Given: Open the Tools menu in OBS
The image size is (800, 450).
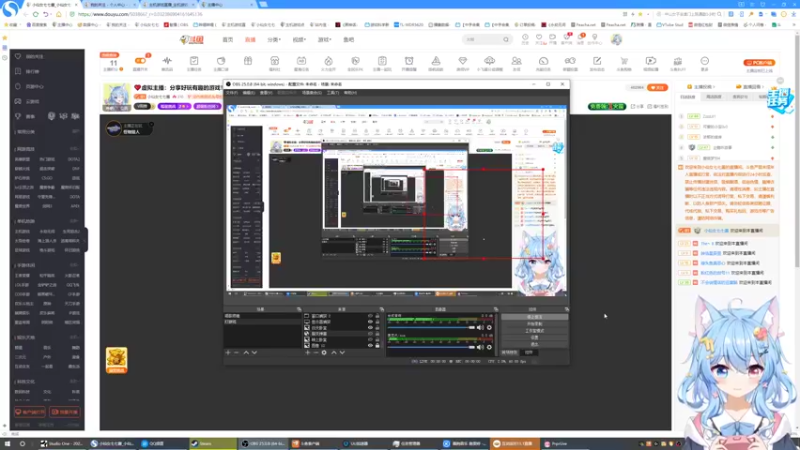Looking at the screenshot, I should point(333,93).
